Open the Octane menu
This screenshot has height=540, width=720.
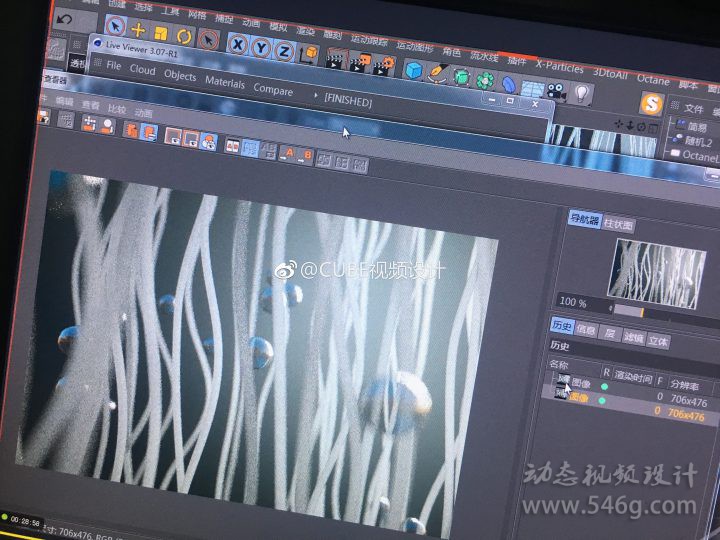652,79
